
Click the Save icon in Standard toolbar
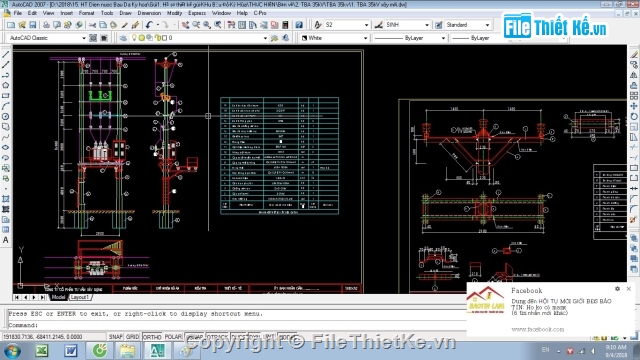[33, 25]
